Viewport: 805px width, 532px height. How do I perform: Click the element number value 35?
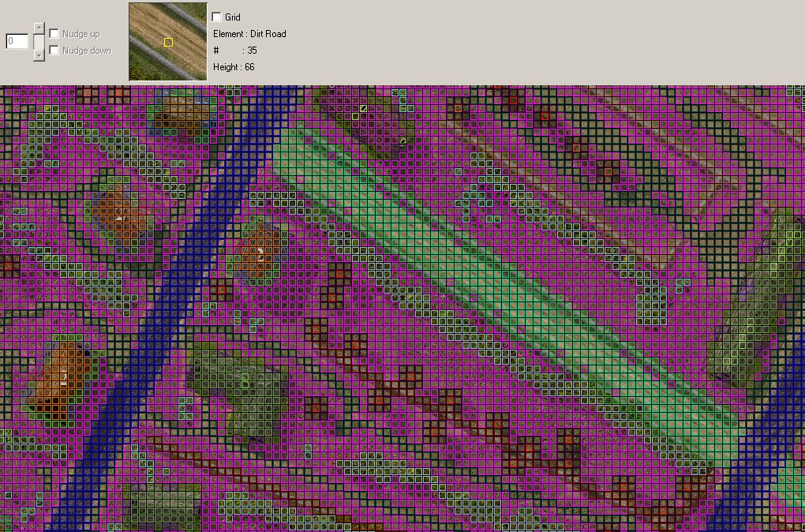[252, 51]
